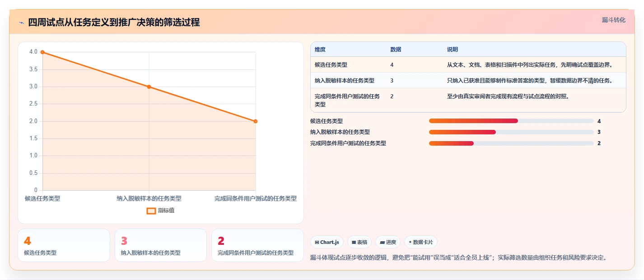Viewport: 644px width, 280px height.
Task: Click the chart data point at 3.0
Action: 149,87
